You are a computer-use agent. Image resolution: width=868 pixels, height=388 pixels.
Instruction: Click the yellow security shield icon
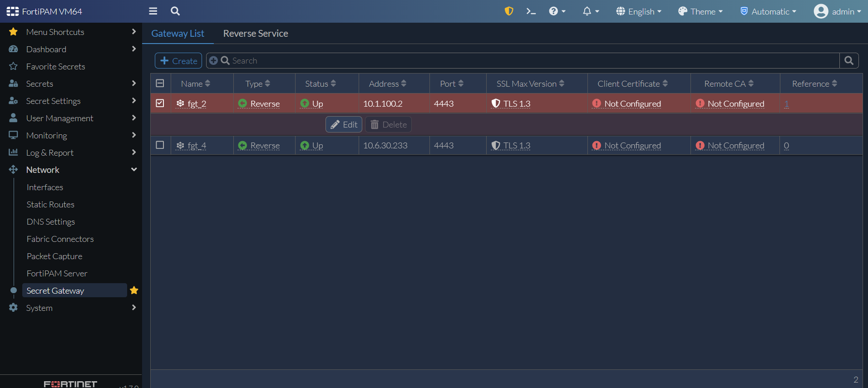509,11
